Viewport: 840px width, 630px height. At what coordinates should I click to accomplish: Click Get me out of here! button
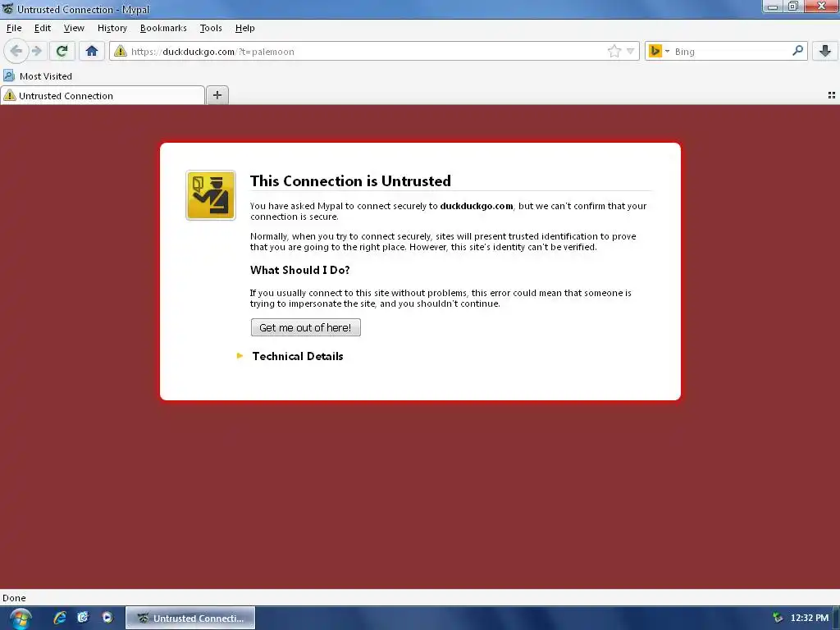click(305, 327)
